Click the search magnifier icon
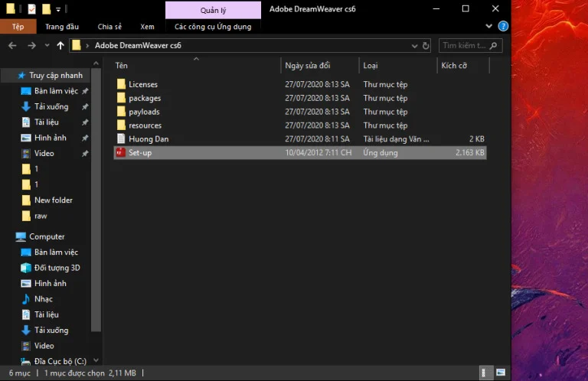This screenshot has width=588, height=381. [x=494, y=46]
